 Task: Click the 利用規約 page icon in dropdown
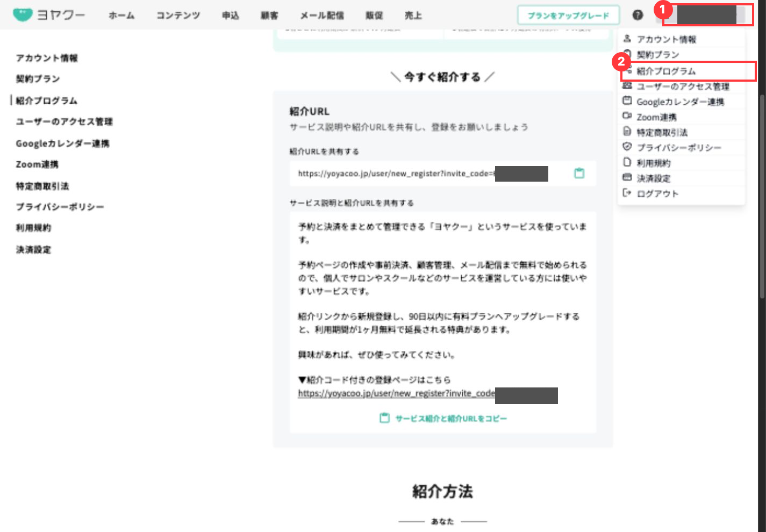pos(627,162)
